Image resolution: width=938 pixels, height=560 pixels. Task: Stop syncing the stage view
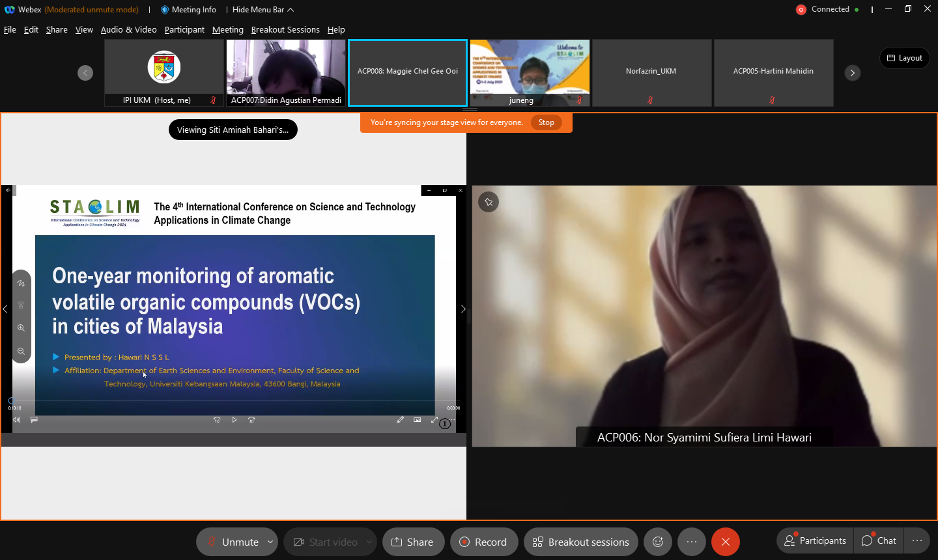pos(546,122)
